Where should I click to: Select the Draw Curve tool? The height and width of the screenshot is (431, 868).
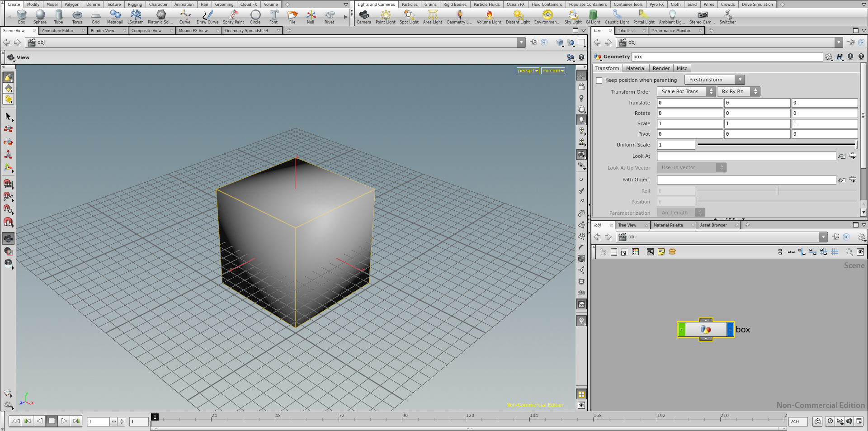208,17
